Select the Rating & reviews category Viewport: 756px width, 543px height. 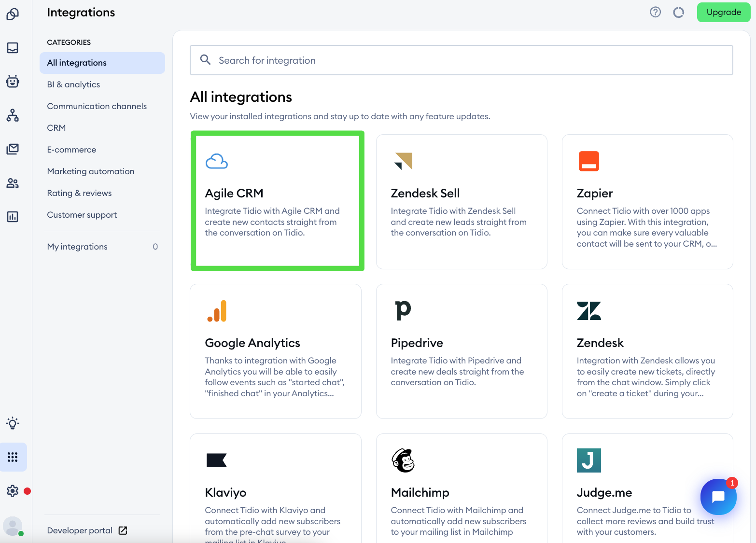(x=79, y=193)
